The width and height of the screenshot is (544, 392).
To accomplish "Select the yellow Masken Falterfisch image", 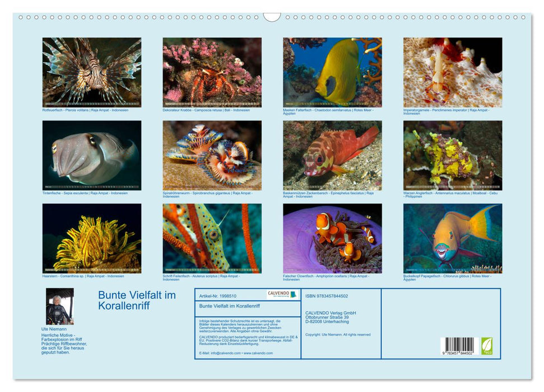I will coord(332,72).
